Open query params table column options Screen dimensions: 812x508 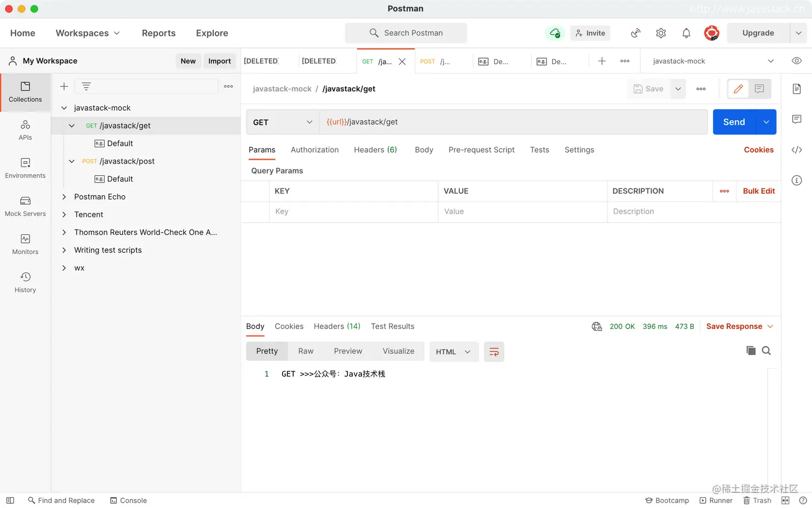(724, 191)
